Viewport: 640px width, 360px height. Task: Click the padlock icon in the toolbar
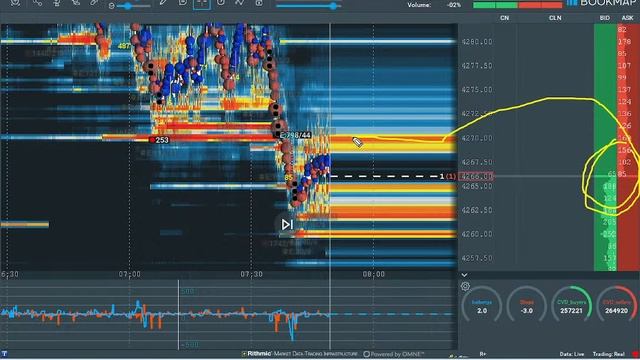tap(259, 3)
